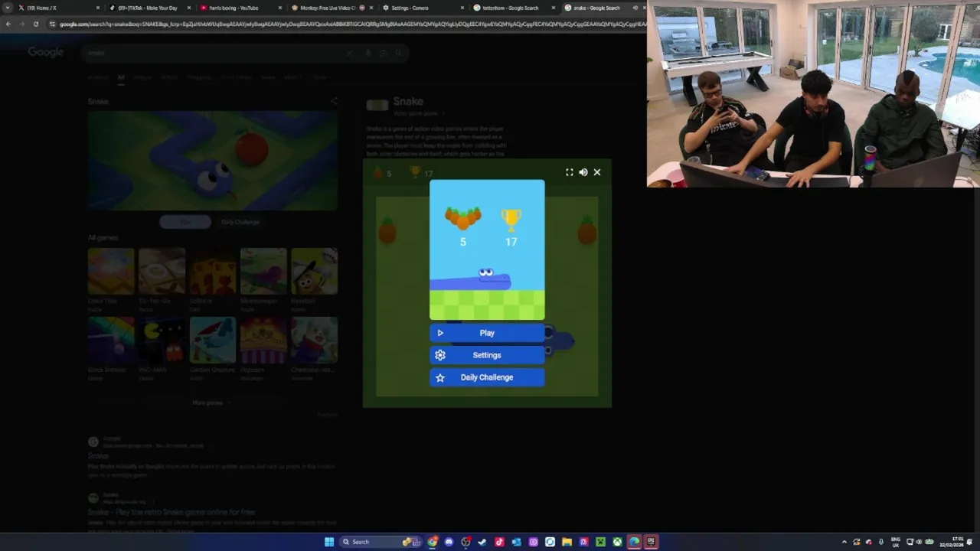The height and width of the screenshot is (551, 980).
Task: Open the tab search dropdown arrow
Action: [7, 8]
